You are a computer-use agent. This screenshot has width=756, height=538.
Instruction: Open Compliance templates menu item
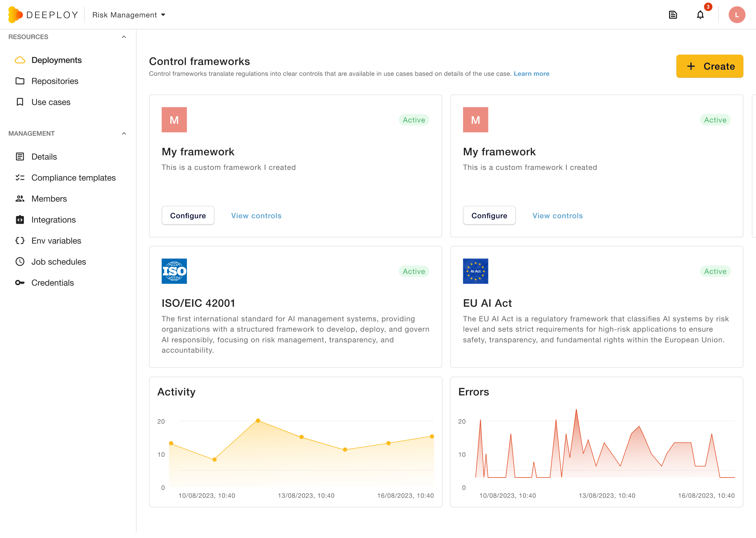click(73, 178)
